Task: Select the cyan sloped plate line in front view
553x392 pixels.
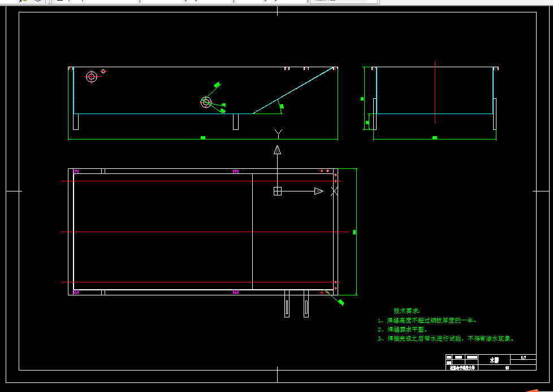Action: tap(293, 90)
